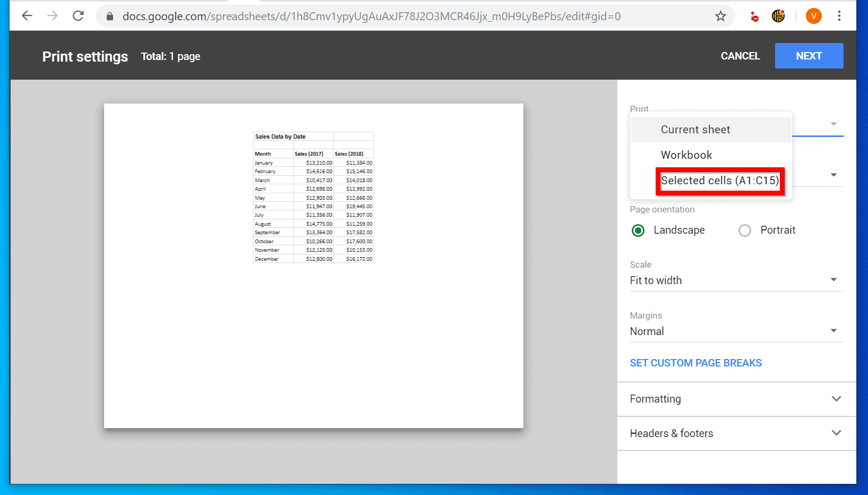Reload the page with refresh icon

pyautogui.click(x=79, y=16)
